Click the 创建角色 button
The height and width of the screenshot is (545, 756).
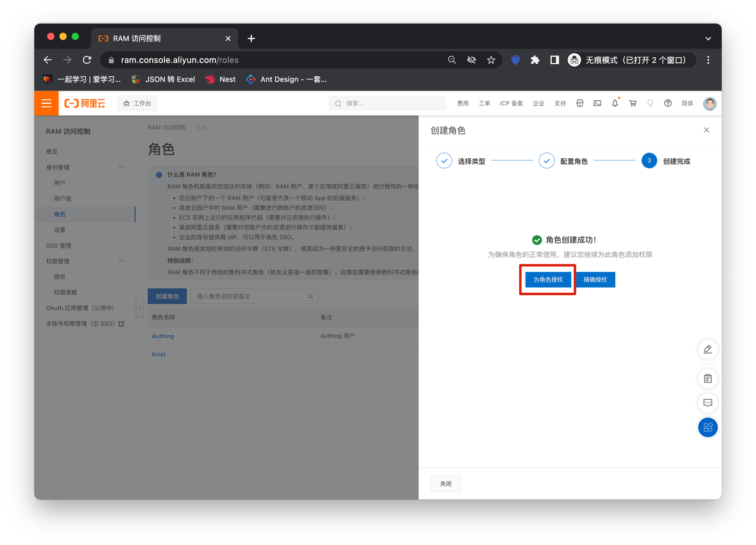tap(167, 296)
